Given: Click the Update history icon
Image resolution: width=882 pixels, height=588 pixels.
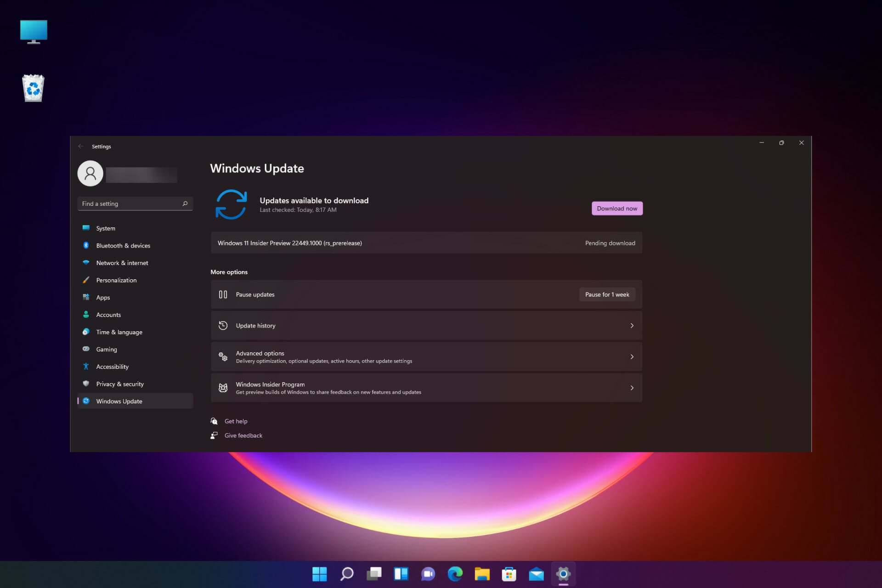Looking at the screenshot, I should tap(223, 326).
